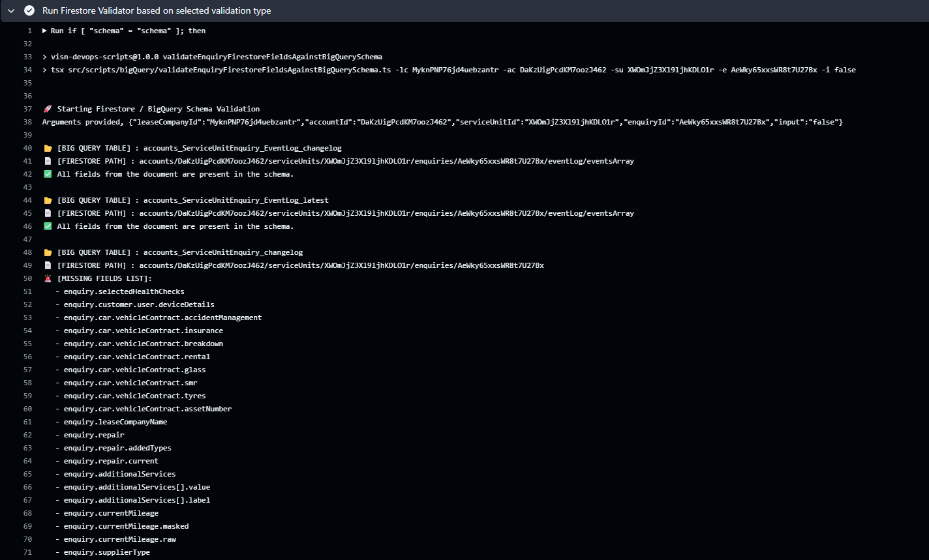Click '[MISSING FIELDS LIST]:' text
This screenshot has height=560, width=929.
point(104,278)
